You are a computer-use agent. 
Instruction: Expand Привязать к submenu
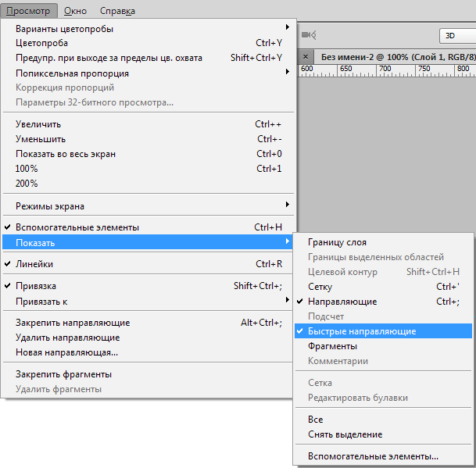[x=147, y=302]
